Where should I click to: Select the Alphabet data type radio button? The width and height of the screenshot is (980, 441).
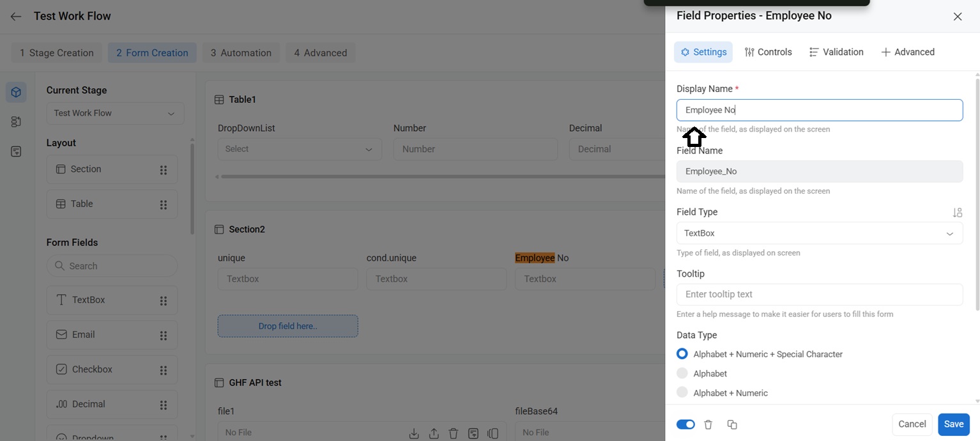coord(682,373)
